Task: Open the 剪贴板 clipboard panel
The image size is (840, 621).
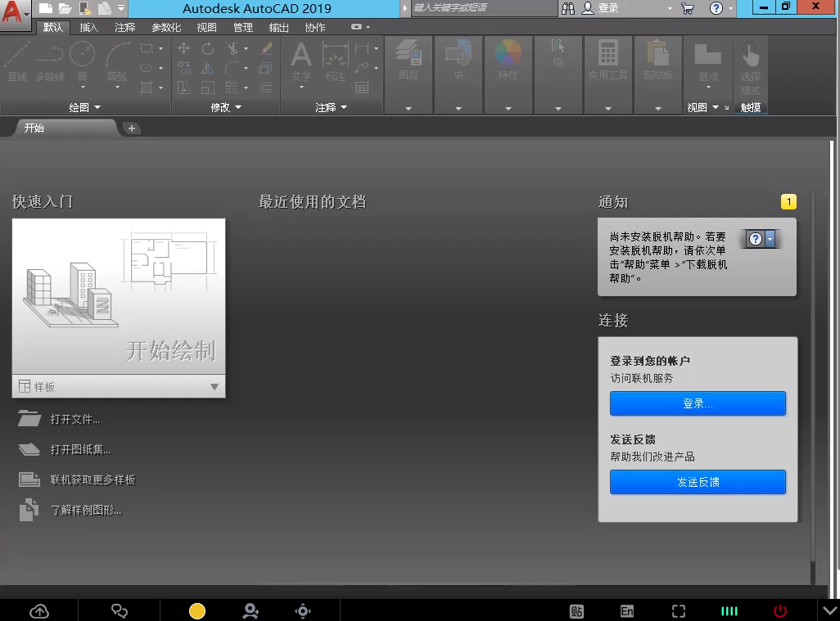Action: (x=658, y=61)
